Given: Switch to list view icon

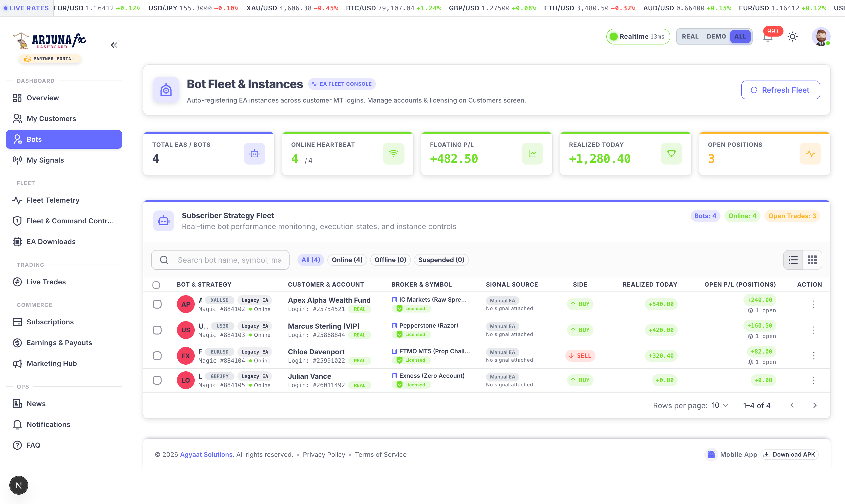Looking at the screenshot, I should 793,260.
